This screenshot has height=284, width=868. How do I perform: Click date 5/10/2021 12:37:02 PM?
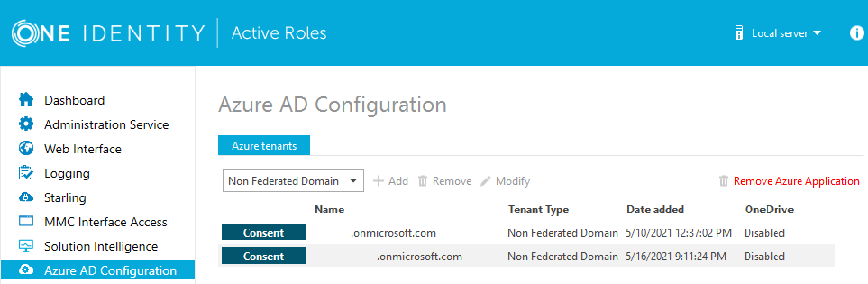679,233
